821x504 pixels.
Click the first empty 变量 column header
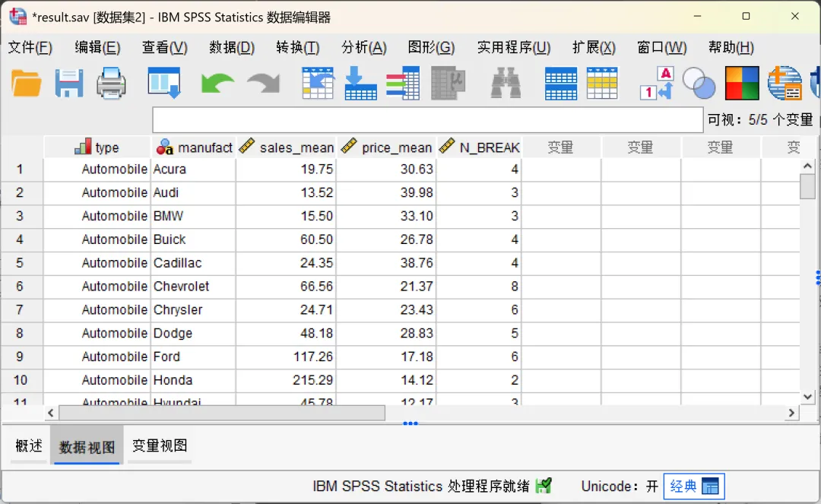click(x=561, y=147)
